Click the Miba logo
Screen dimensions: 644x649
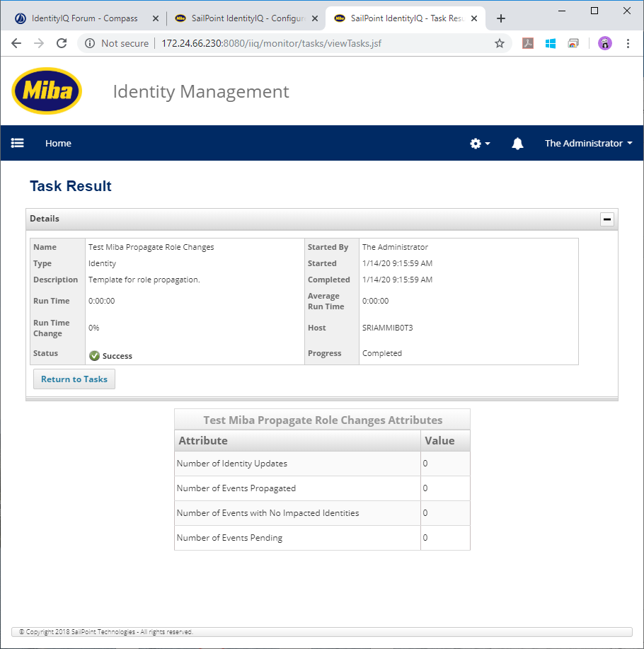tap(47, 91)
